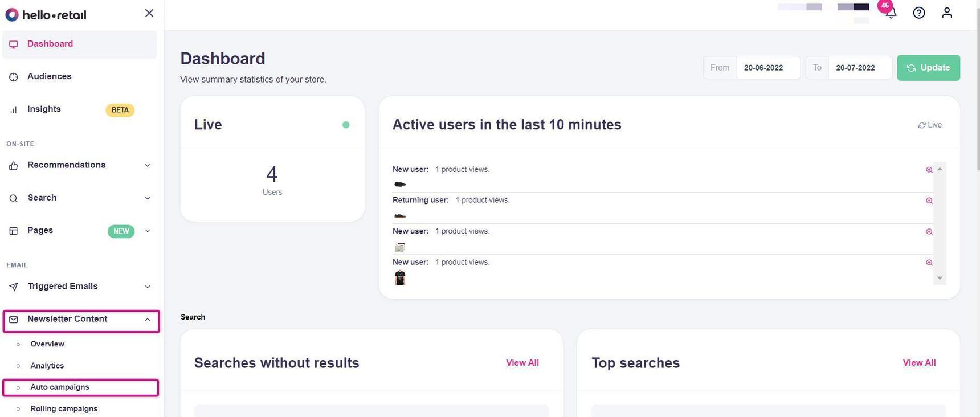Open the user account profile icon
This screenshot has width=980, height=417.
pos(947,13)
